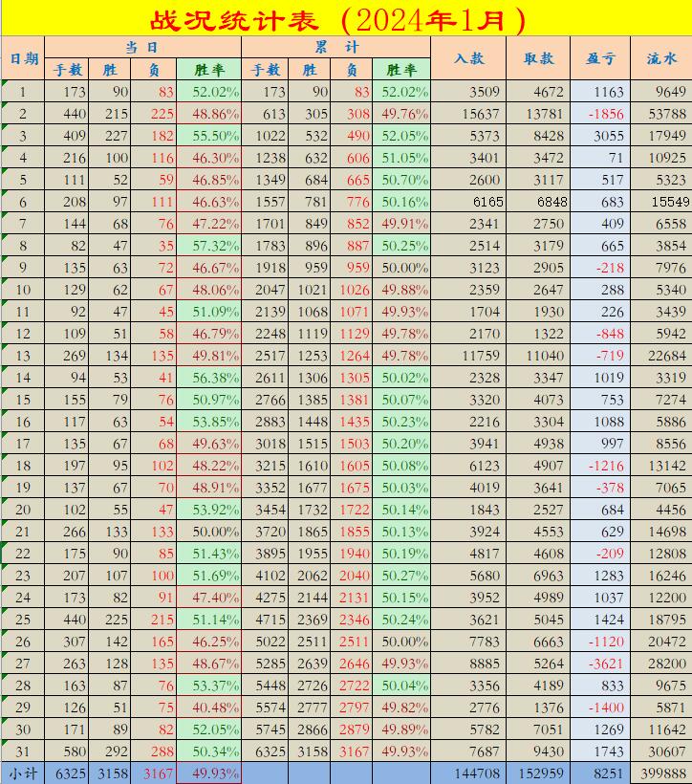Select the daily win rate 57.32%

(209, 246)
